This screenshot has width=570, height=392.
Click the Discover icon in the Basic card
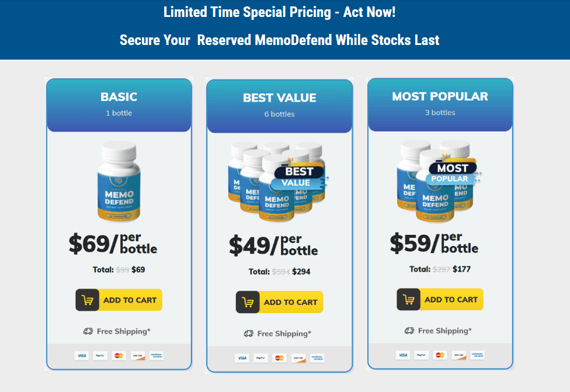(138, 356)
